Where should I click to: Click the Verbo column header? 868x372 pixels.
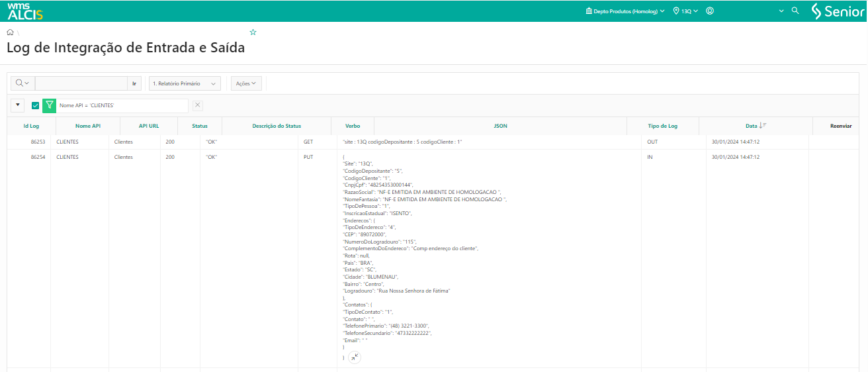(x=353, y=126)
